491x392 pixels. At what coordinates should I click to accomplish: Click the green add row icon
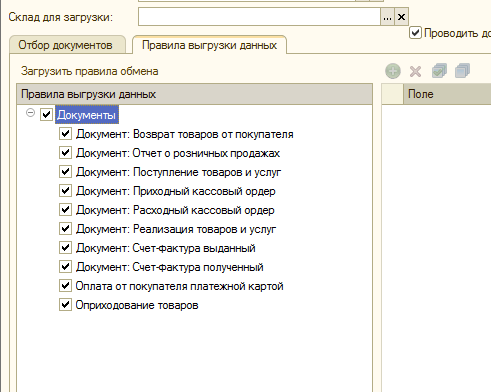pyautogui.click(x=393, y=71)
